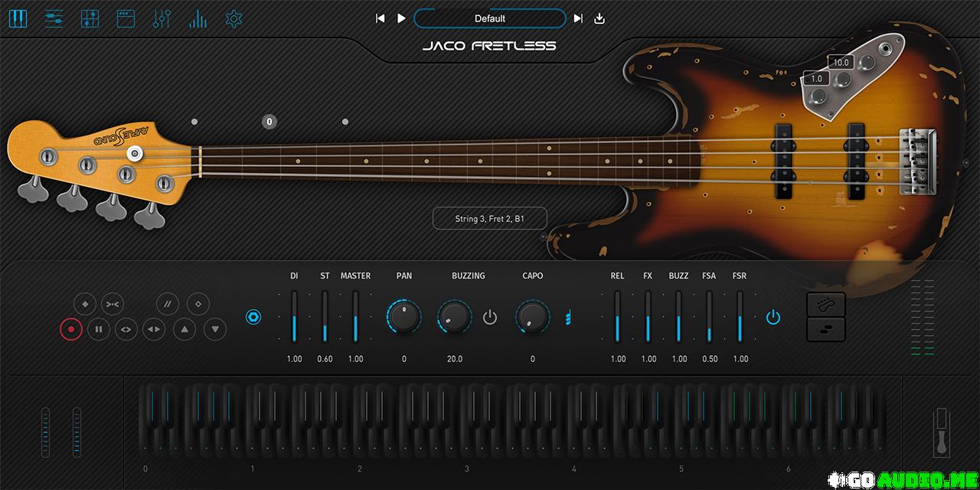Image resolution: width=980 pixels, height=490 pixels.
Task: Open the keyboard view icon
Action: (x=18, y=18)
